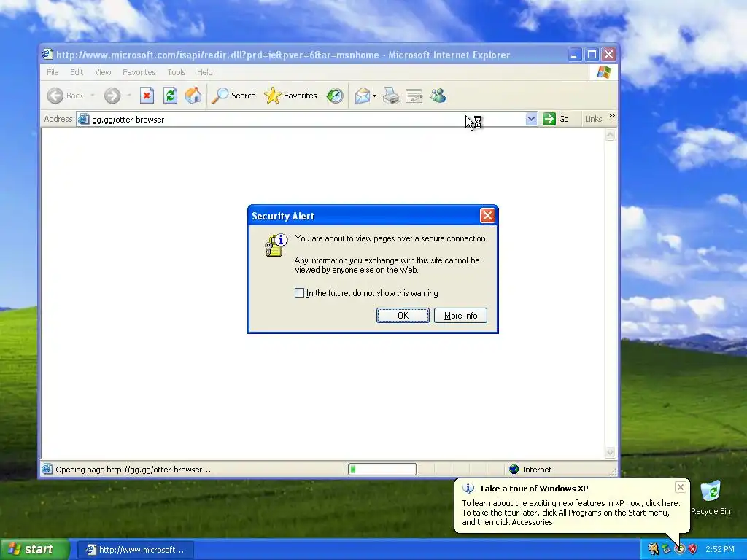Click the Edit page toolbar icon
747x560 pixels.
point(414,96)
